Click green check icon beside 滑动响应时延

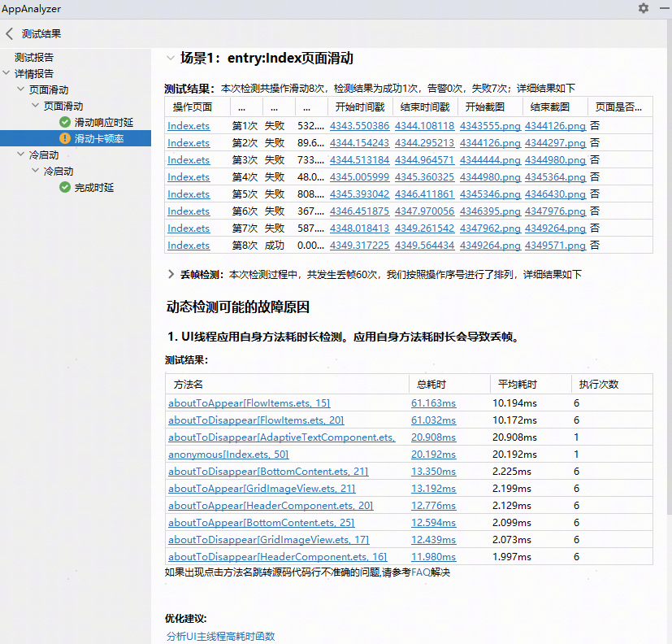tap(65, 122)
